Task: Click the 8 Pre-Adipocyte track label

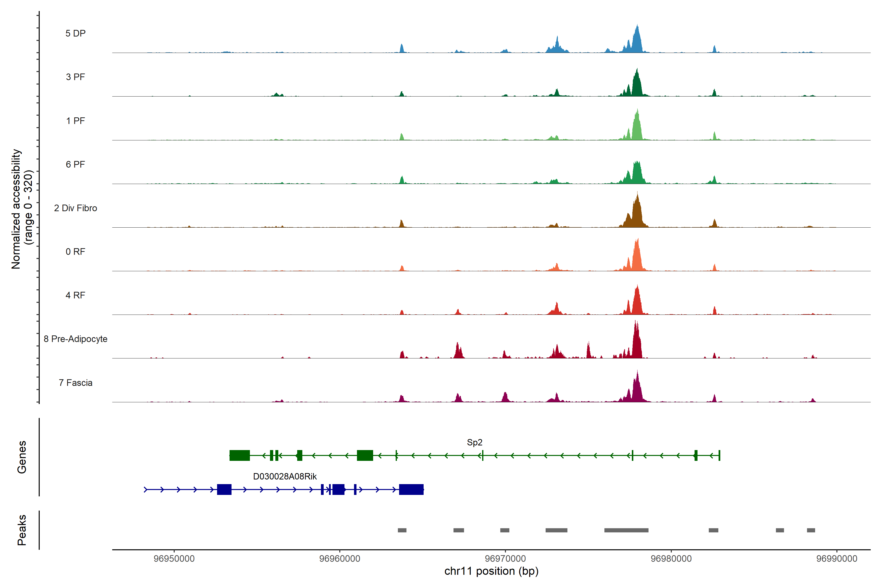Action: [x=75, y=339]
